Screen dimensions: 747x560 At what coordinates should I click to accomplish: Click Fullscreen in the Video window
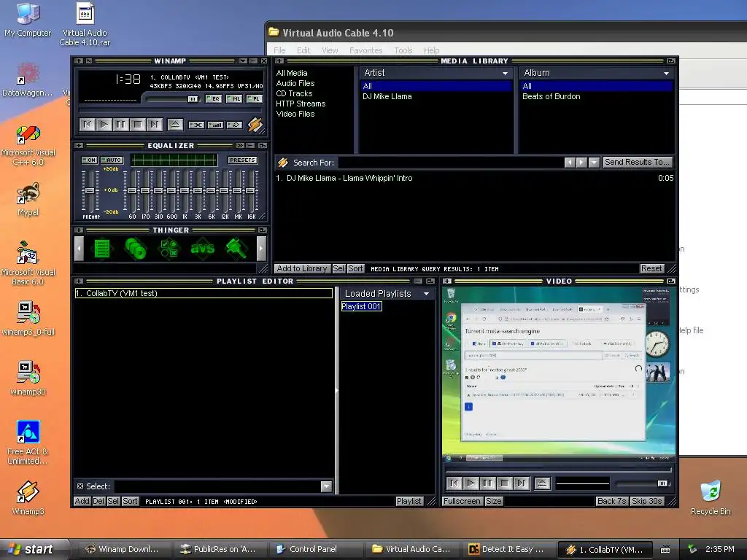(462, 502)
